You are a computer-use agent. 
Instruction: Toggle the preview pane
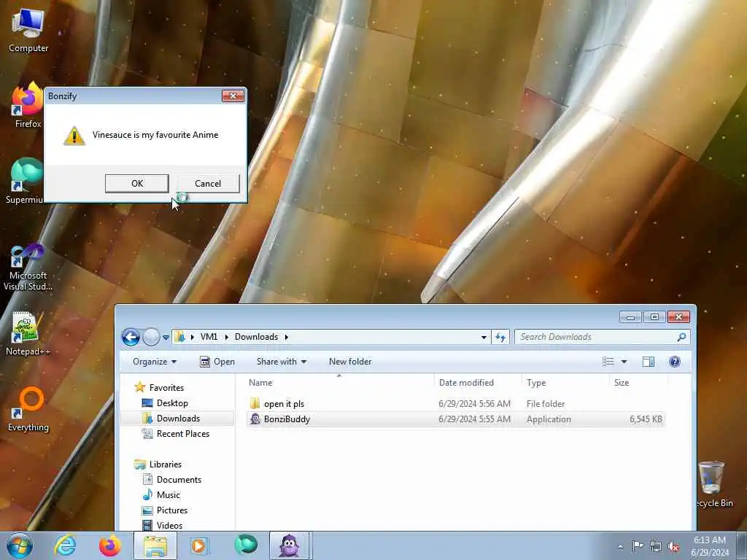click(x=649, y=362)
